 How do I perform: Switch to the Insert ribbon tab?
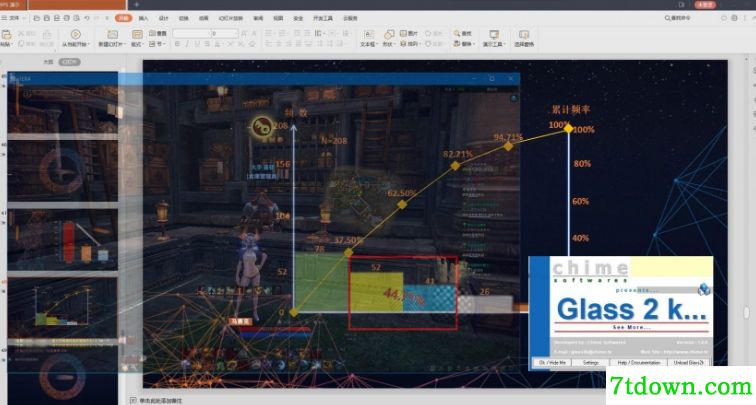pyautogui.click(x=143, y=18)
